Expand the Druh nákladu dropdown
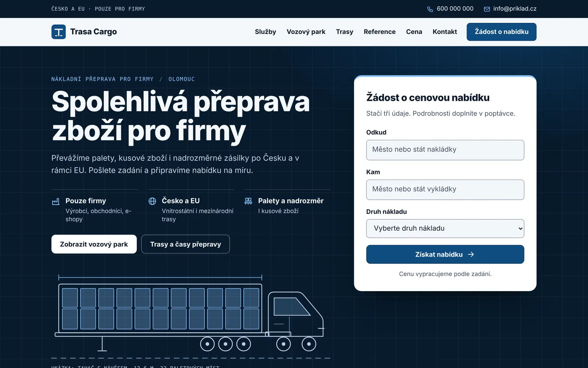This screenshot has width=588, height=368. [x=445, y=229]
